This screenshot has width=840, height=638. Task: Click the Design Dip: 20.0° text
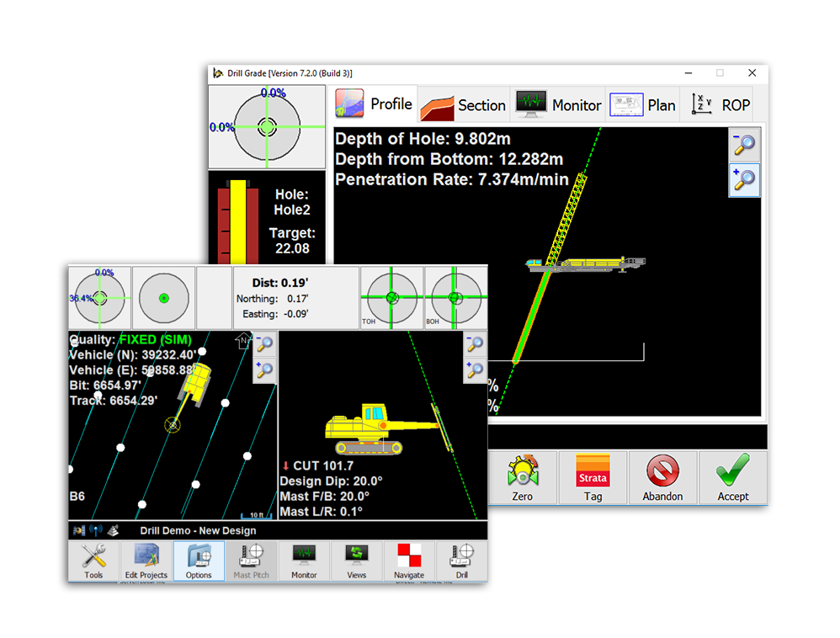(331, 481)
